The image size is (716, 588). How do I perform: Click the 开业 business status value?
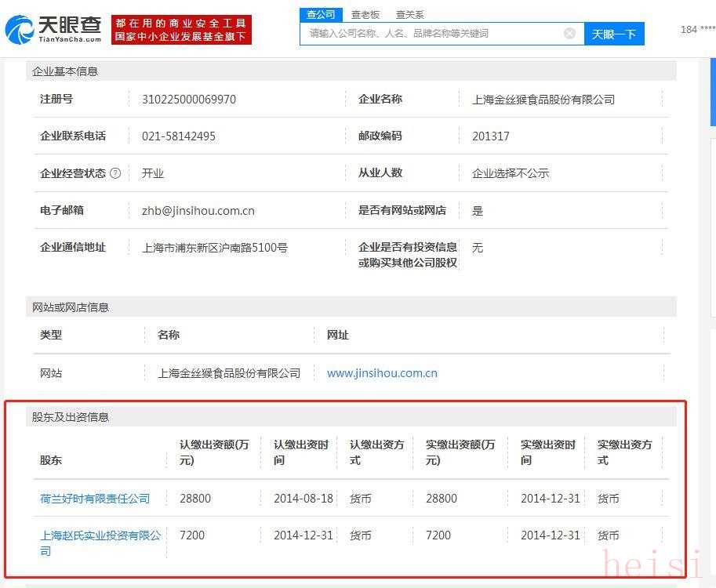tap(152, 173)
